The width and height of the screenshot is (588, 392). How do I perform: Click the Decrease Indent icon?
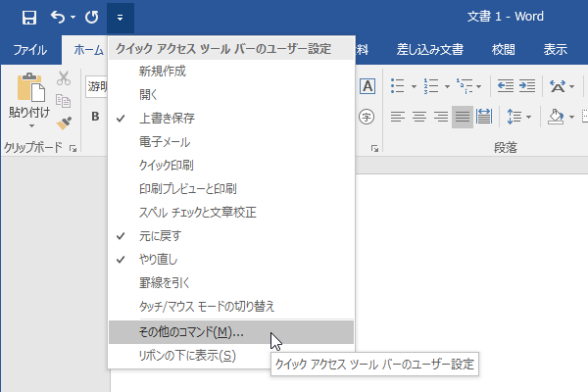tap(505, 86)
